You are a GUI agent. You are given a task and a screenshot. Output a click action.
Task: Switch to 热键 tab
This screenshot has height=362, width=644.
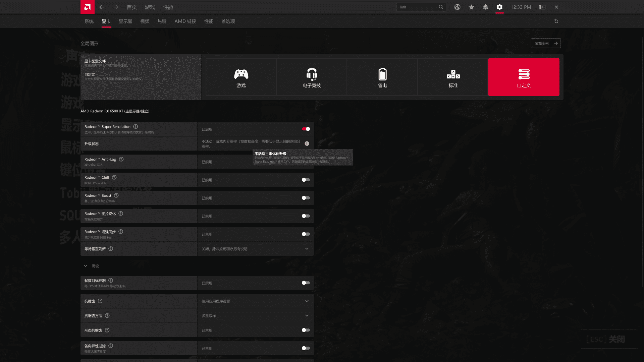tap(162, 21)
